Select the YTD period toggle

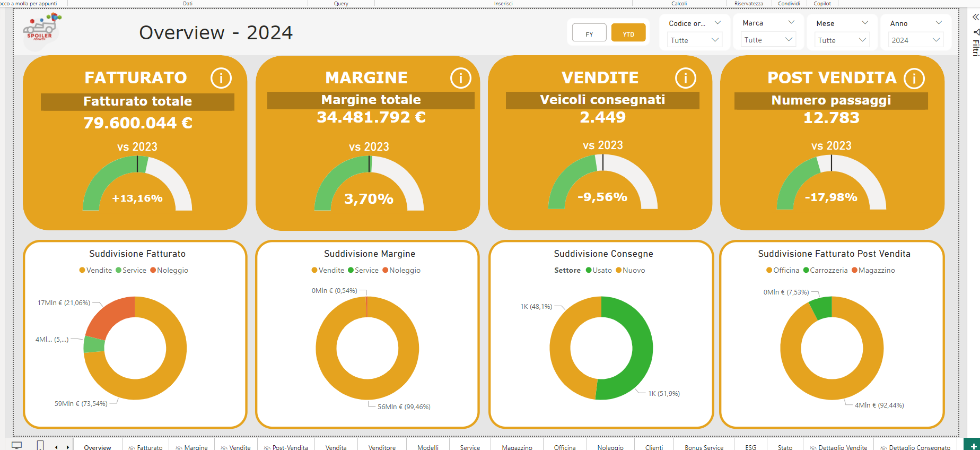pyautogui.click(x=628, y=33)
